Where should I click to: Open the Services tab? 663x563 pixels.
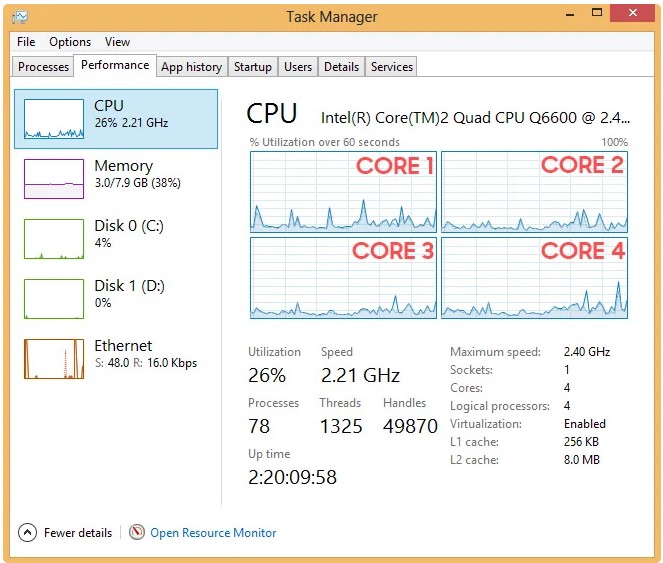[x=392, y=67]
